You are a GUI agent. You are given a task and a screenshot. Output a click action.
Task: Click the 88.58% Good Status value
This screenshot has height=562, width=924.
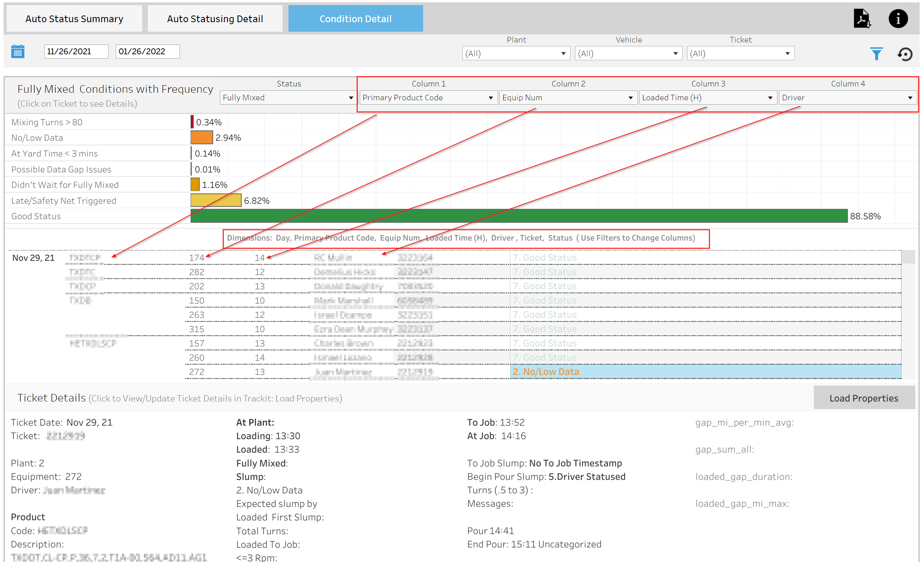point(865,216)
